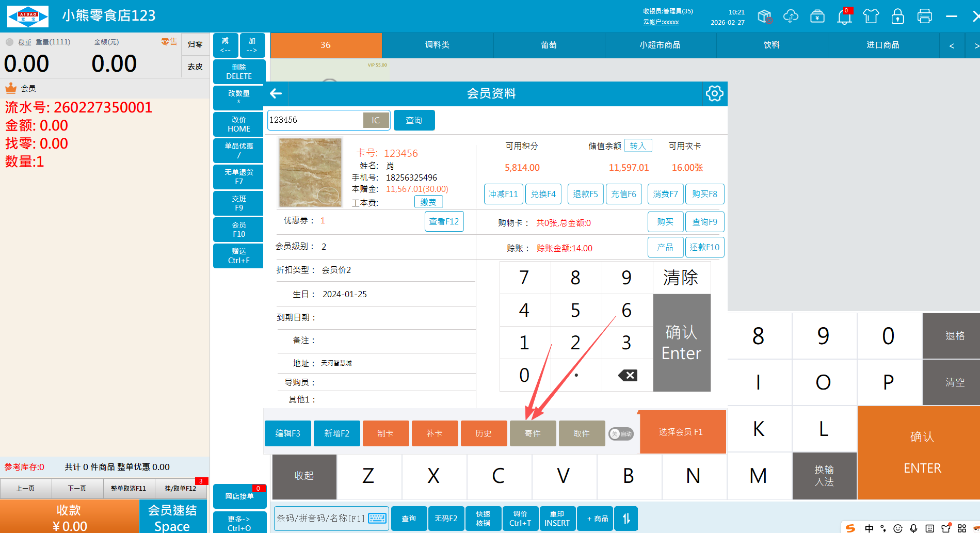This screenshot has width=980, height=533.
Task: Open the printer icon in header
Action: tap(924, 17)
